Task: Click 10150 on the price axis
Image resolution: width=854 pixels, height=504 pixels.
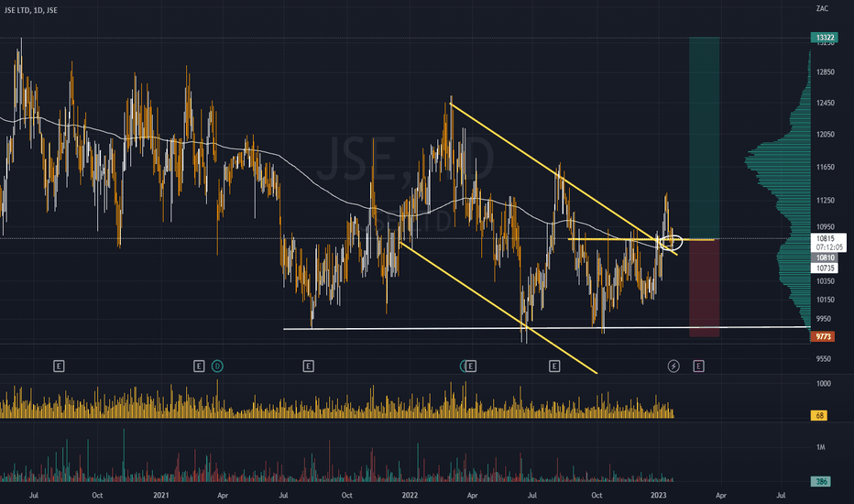Action: pyautogui.click(x=825, y=300)
